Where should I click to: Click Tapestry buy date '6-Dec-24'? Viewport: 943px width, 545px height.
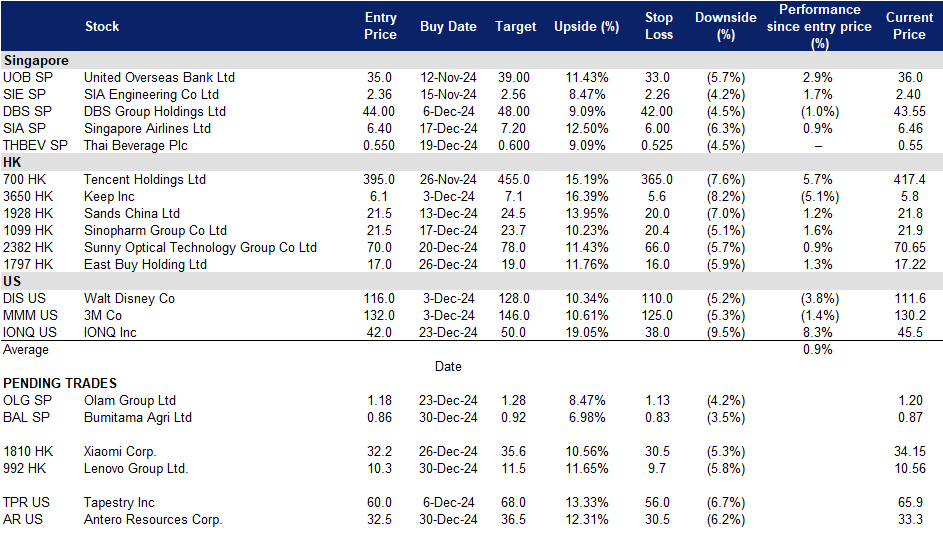(448, 502)
